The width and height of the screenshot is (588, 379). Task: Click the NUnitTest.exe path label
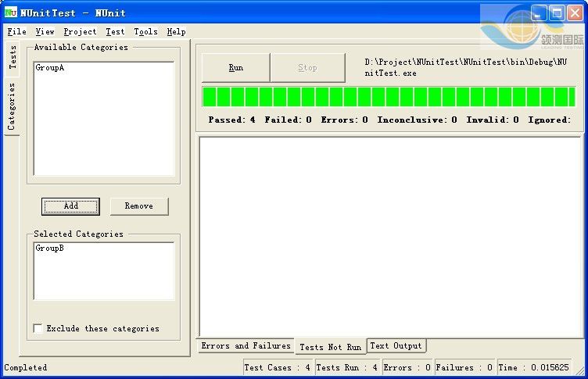(466, 67)
